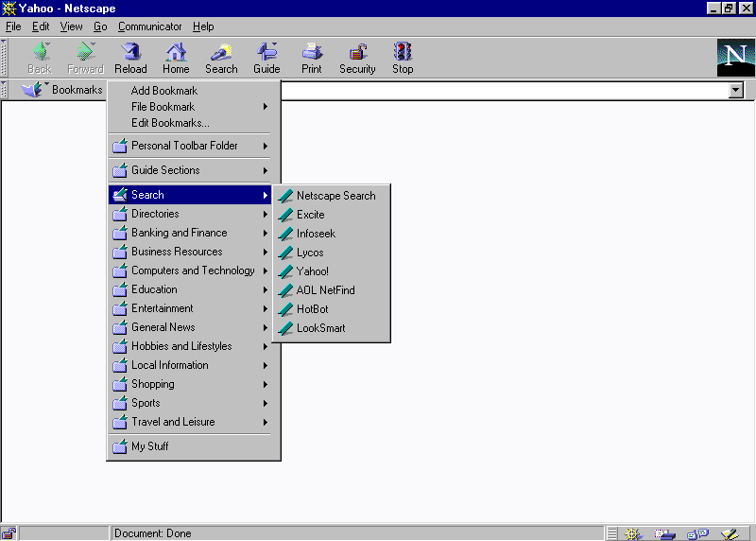
Task: Open the View menu
Action: pos(71,26)
